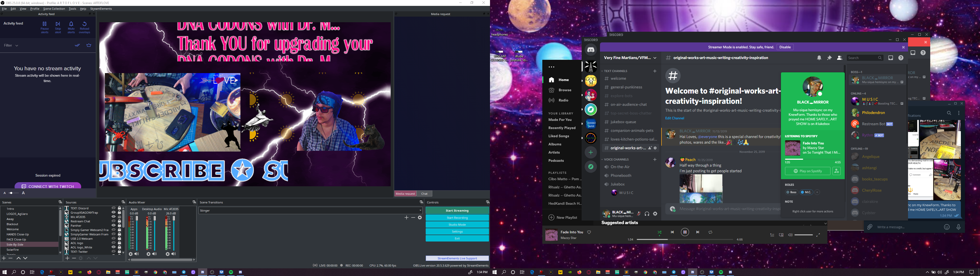Open Very Fine Martians server dropdown
Viewport: 980px width, 276px height.
point(630,58)
